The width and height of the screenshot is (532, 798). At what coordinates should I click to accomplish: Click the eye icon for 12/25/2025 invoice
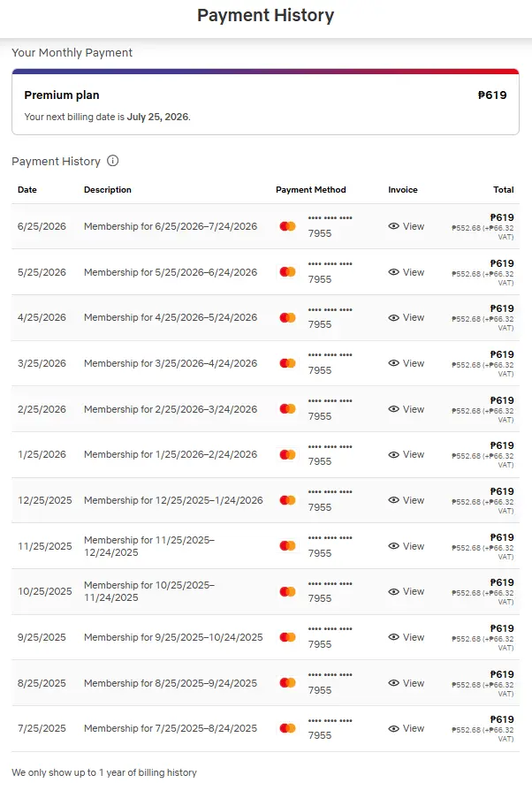coord(393,500)
